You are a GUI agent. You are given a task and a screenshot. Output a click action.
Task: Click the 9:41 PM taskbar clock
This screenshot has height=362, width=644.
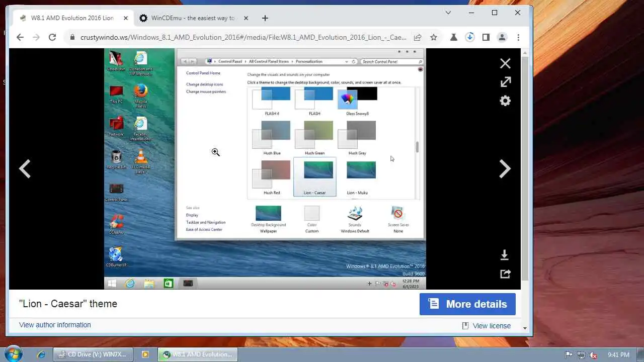618,355
